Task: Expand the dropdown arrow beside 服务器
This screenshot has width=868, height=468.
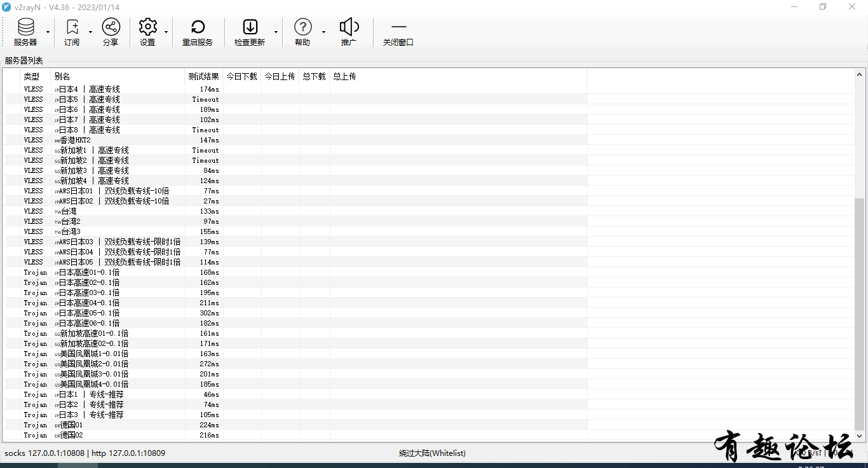Action: pyautogui.click(x=48, y=32)
